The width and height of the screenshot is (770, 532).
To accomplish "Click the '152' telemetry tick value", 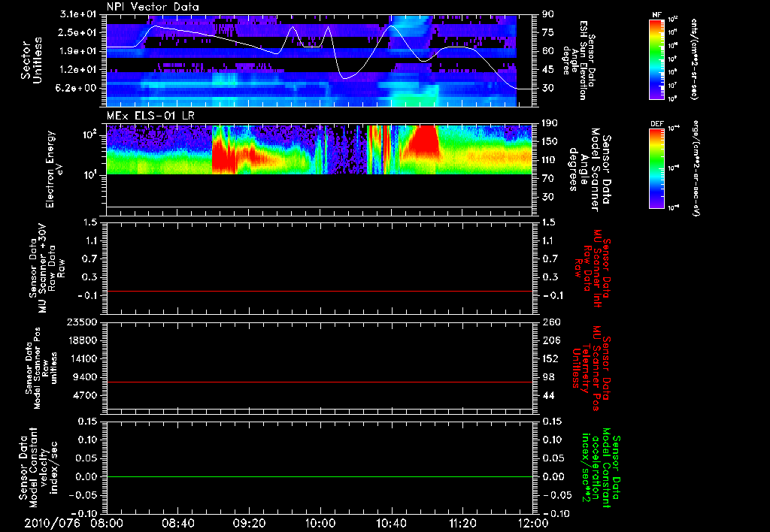I will (x=550, y=358).
